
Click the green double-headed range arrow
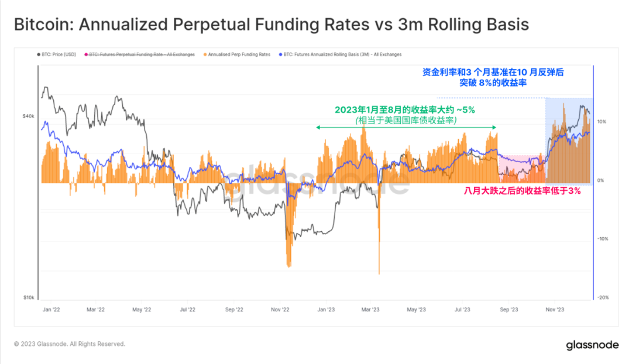406,127
